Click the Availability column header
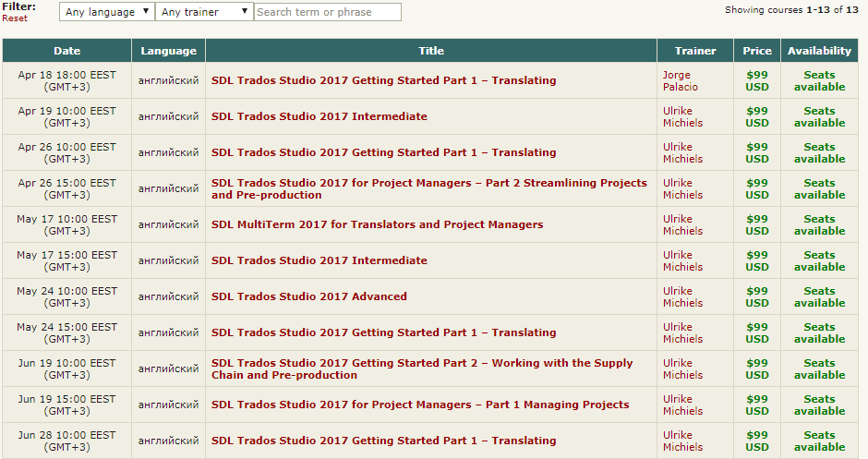The width and height of the screenshot is (868, 459). point(819,51)
